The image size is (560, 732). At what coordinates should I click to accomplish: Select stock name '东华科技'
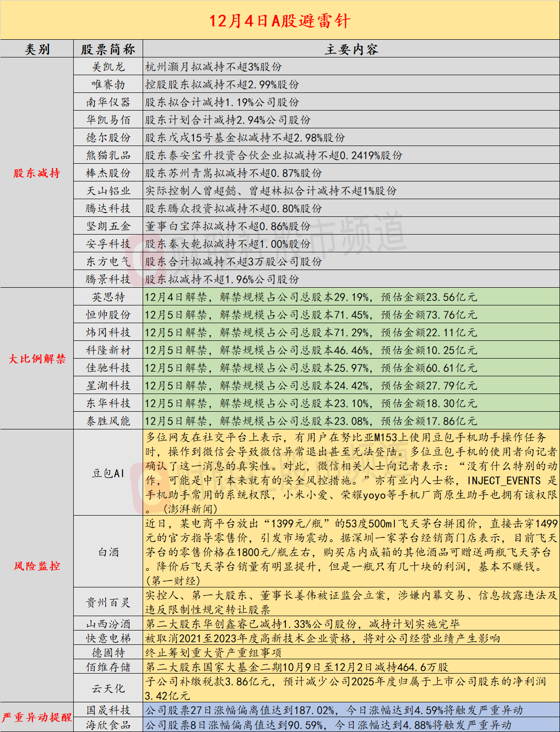tap(108, 404)
